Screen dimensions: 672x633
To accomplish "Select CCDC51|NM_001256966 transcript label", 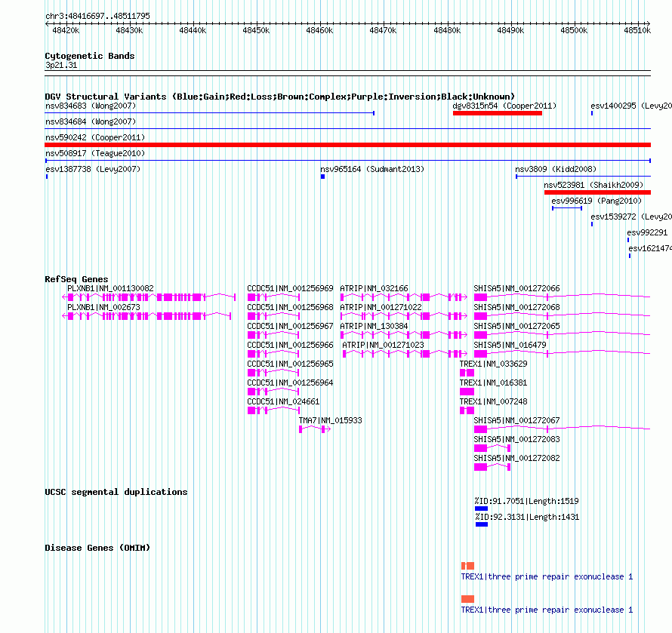I will 290,345.
